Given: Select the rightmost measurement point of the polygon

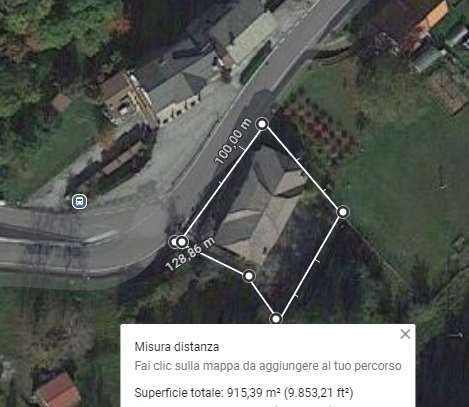Looking at the screenshot, I should point(343,212).
